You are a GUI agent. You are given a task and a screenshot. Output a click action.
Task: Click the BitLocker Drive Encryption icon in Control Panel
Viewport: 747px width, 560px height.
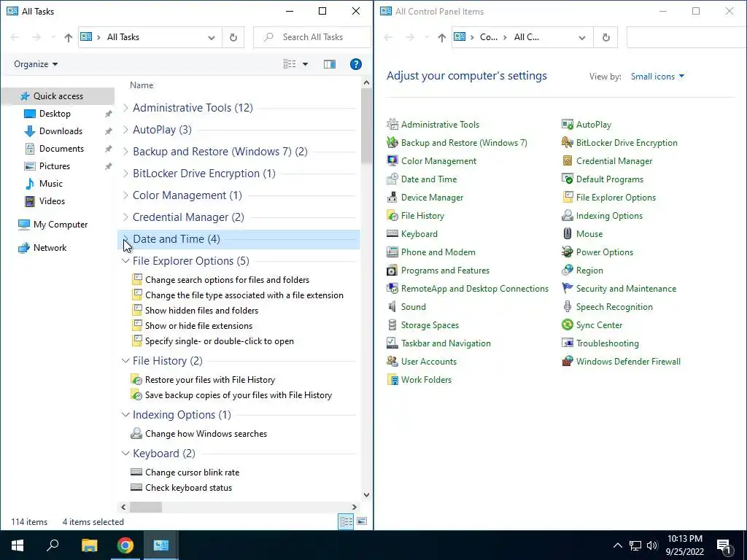click(567, 142)
